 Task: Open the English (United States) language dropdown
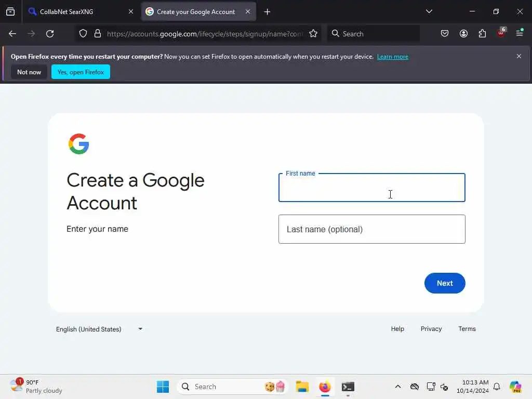coord(99,329)
